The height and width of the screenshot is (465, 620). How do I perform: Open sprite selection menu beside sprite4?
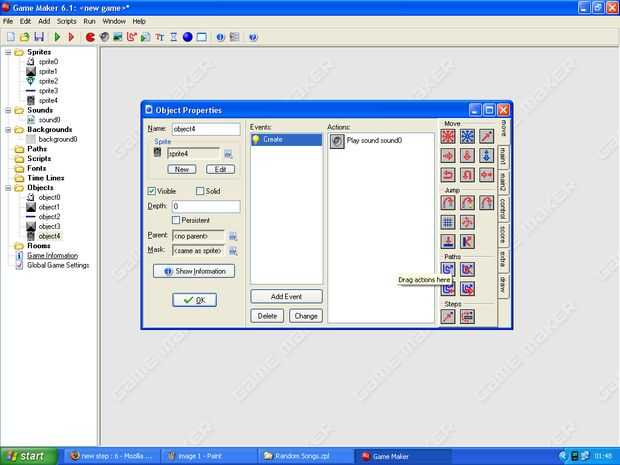click(x=228, y=154)
